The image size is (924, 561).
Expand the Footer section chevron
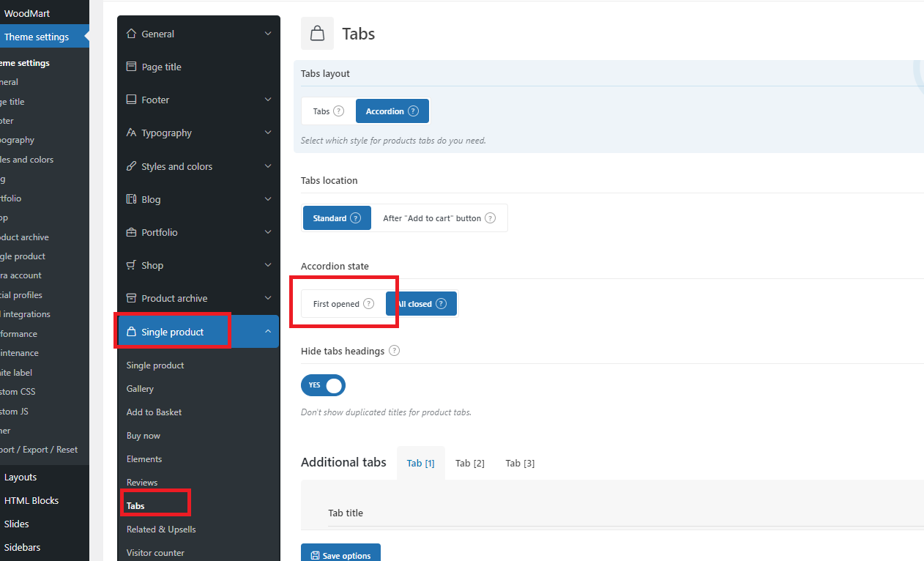(x=268, y=100)
